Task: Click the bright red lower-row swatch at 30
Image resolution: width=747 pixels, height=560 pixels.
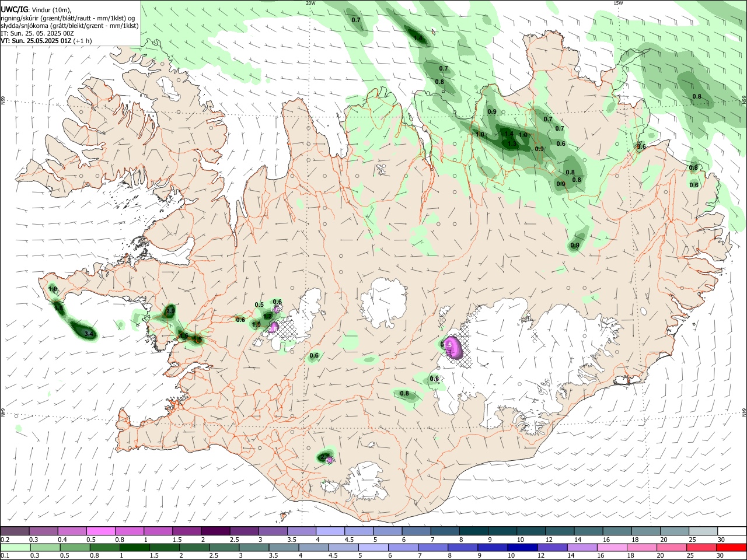Action: pyautogui.click(x=731, y=547)
